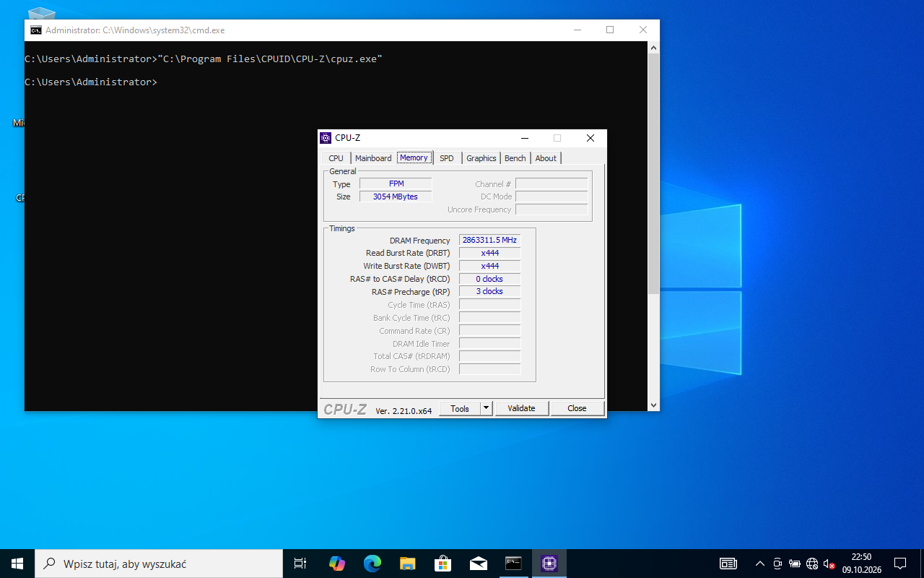Click the cmd scrollbar up arrow
Viewport: 924px width, 578px height.
[654, 48]
